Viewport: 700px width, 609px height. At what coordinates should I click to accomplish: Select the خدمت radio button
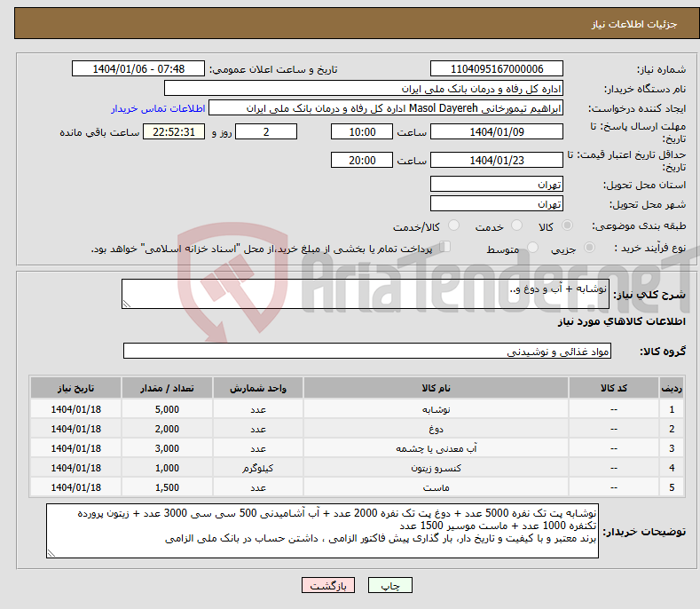point(516,225)
